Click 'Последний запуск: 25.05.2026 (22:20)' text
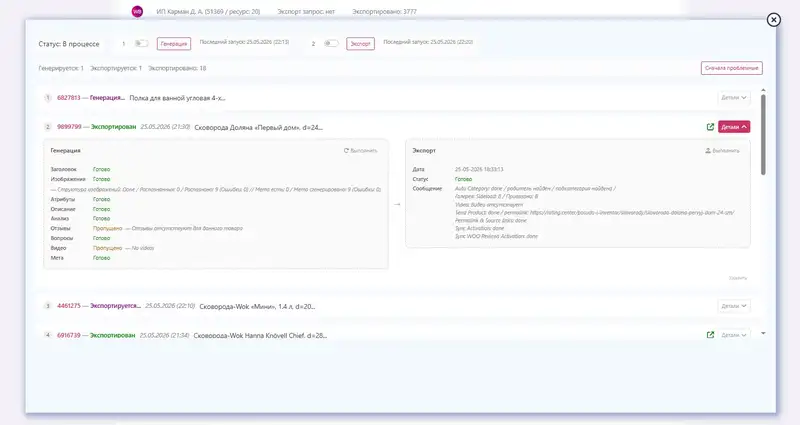 click(428, 42)
